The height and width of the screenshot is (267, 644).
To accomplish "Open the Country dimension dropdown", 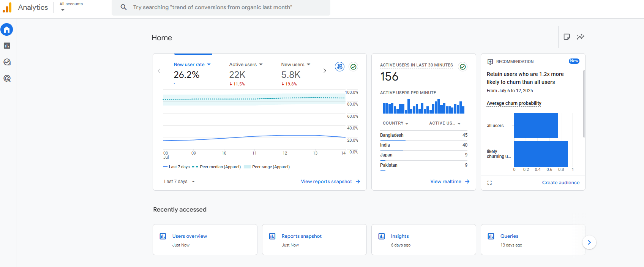I will point(395,123).
